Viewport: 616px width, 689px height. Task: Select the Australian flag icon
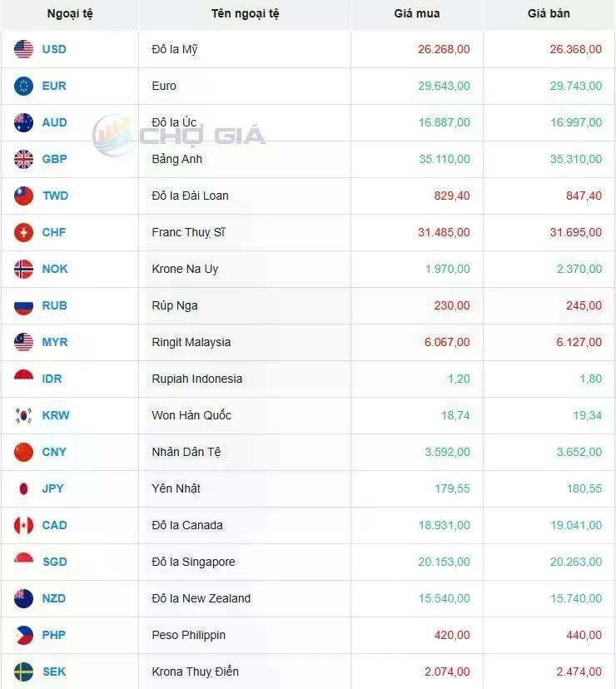pyautogui.click(x=24, y=122)
